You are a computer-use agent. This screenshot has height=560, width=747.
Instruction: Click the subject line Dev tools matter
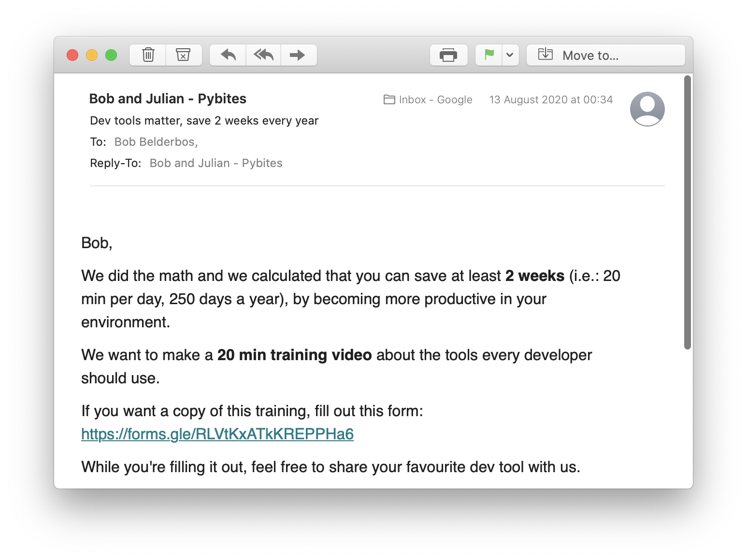point(204,121)
